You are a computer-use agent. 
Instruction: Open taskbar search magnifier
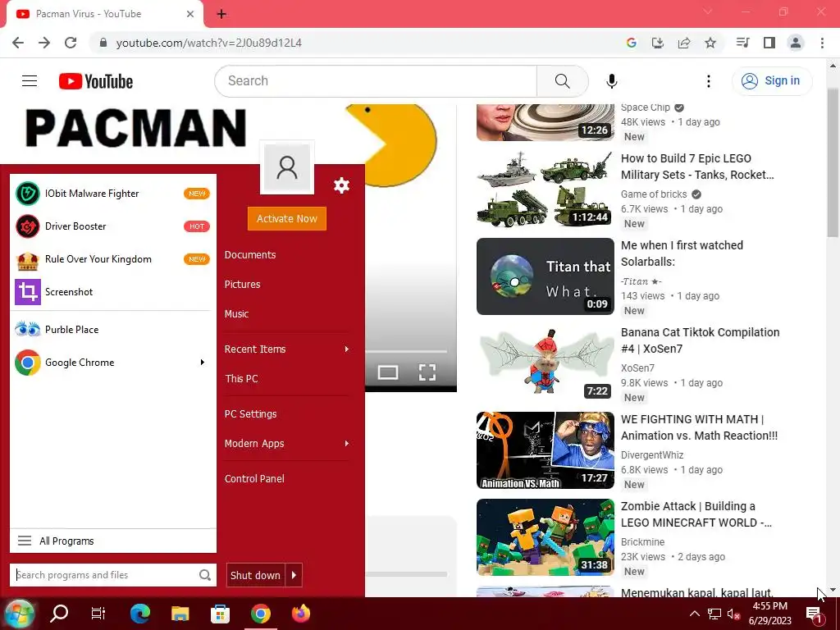click(x=59, y=614)
